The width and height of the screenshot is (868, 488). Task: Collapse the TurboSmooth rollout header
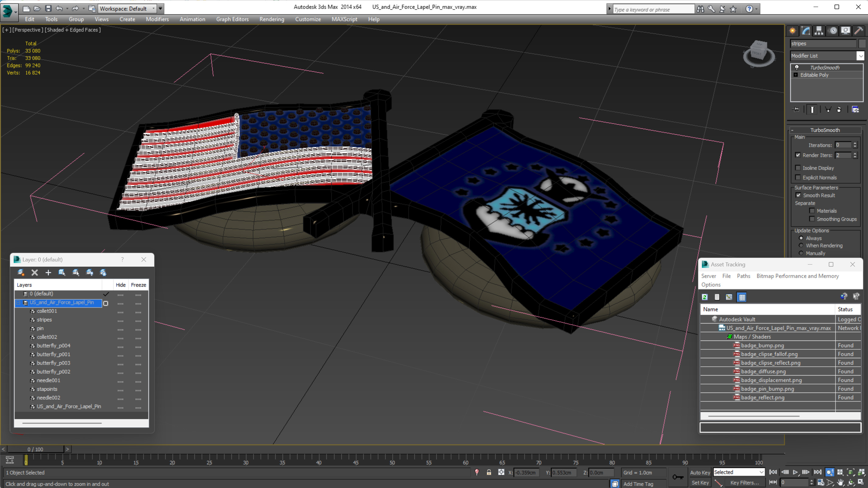tap(825, 130)
